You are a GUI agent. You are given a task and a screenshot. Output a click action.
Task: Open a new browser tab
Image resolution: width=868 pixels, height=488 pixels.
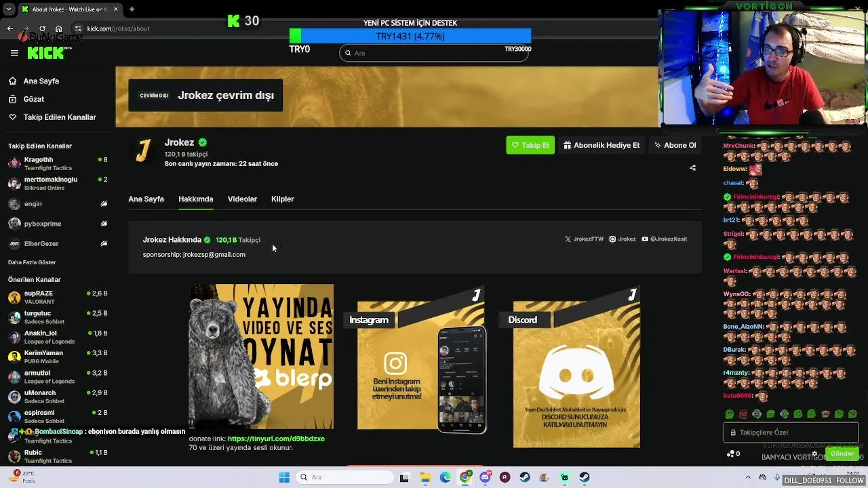132,9
